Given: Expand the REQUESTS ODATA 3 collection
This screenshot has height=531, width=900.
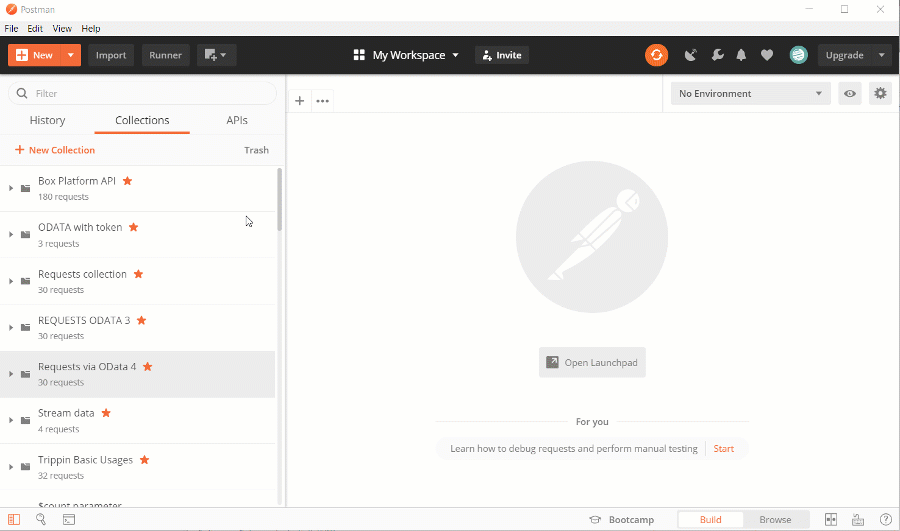Looking at the screenshot, I should pyautogui.click(x=11, y=328).
